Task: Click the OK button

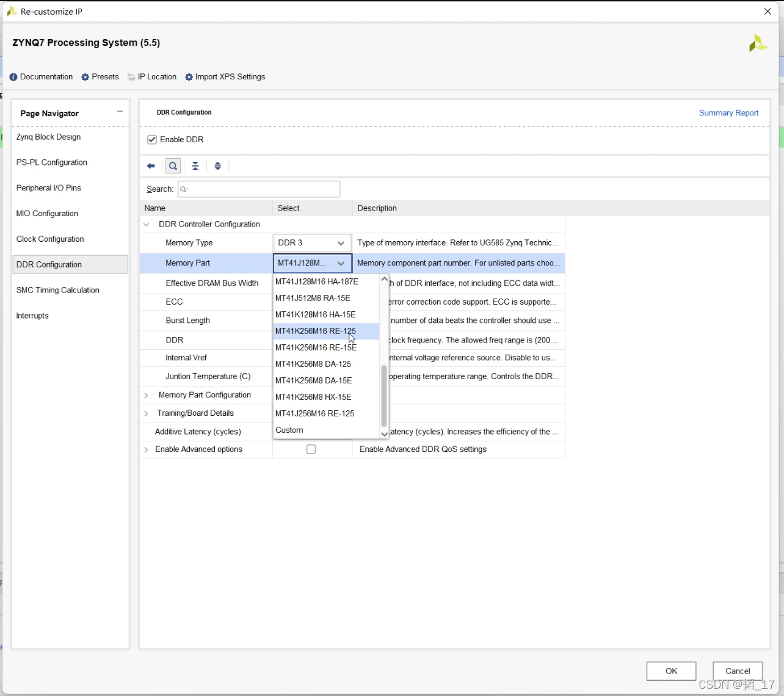Action: (x=671, y=671)
